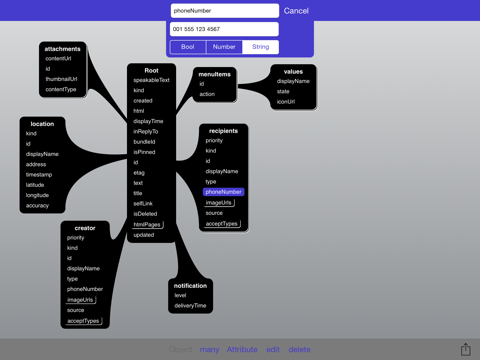Select html attribute in Root
Viewport: 480px width, 360px height.
click(x=139, y=111)
